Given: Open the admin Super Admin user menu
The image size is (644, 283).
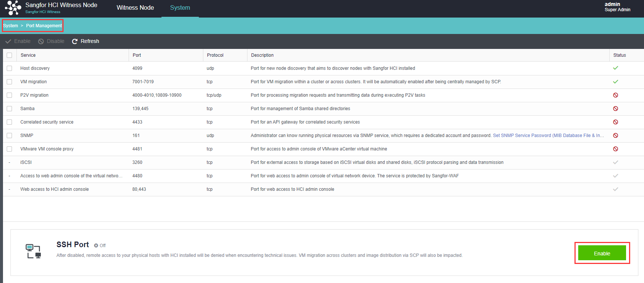Looking at the screenshot, I should (617, 7).
